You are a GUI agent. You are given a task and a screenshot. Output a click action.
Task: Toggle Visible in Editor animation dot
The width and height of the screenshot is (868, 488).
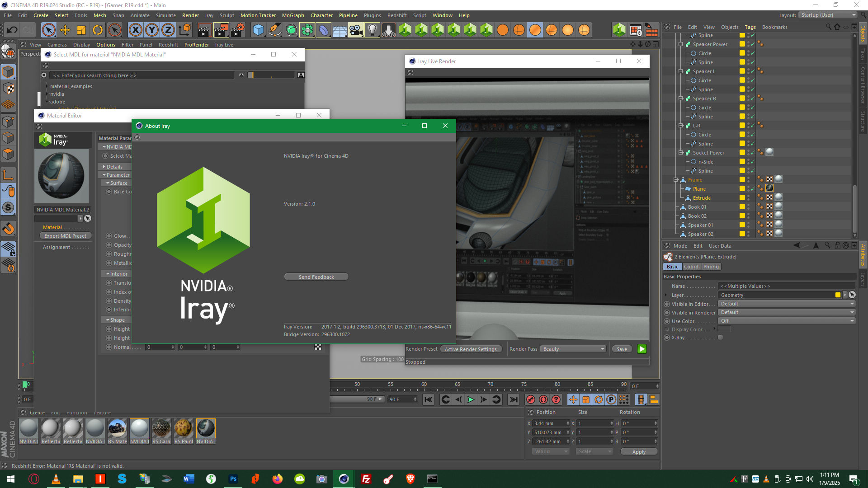tap(667, 304)
